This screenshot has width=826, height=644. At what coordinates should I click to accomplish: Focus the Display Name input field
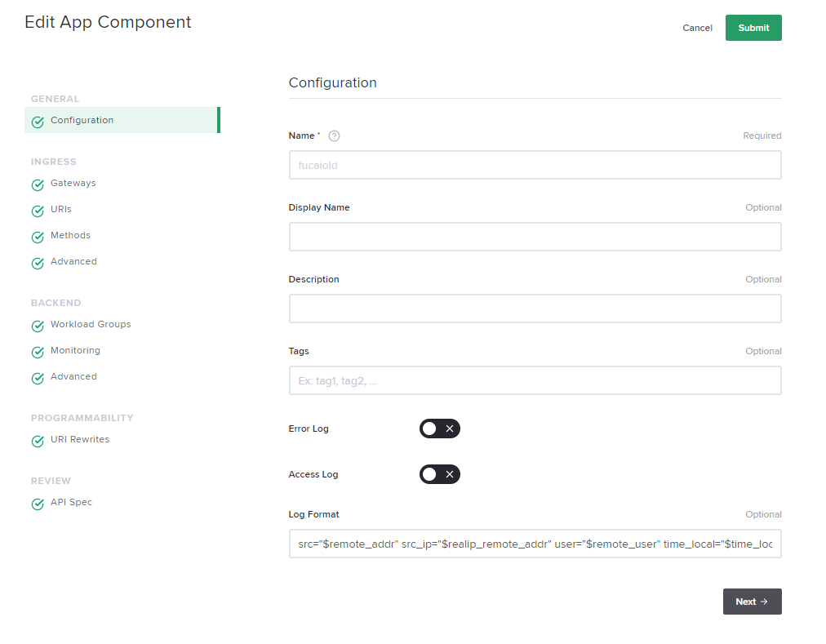coord(535,237)
